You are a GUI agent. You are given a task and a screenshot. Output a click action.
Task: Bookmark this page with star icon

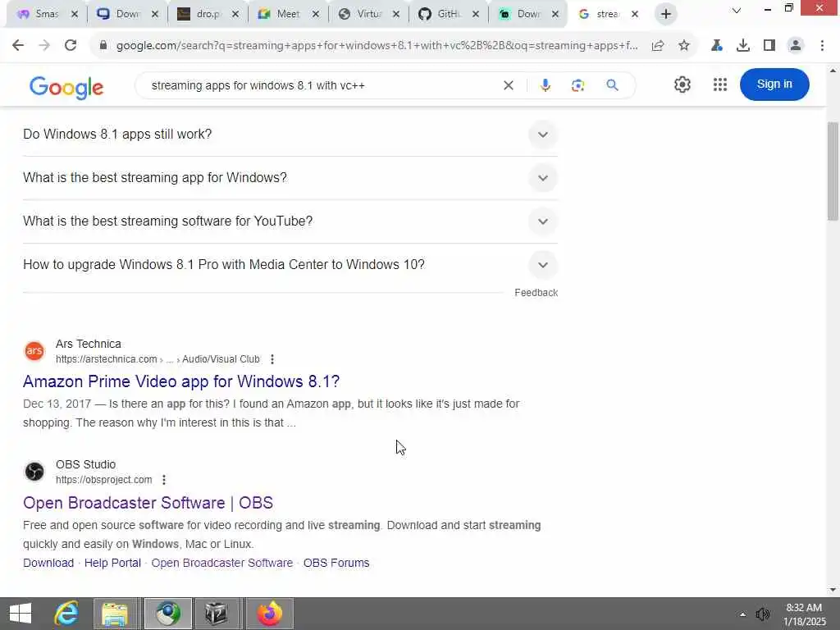tap(684, 46)
